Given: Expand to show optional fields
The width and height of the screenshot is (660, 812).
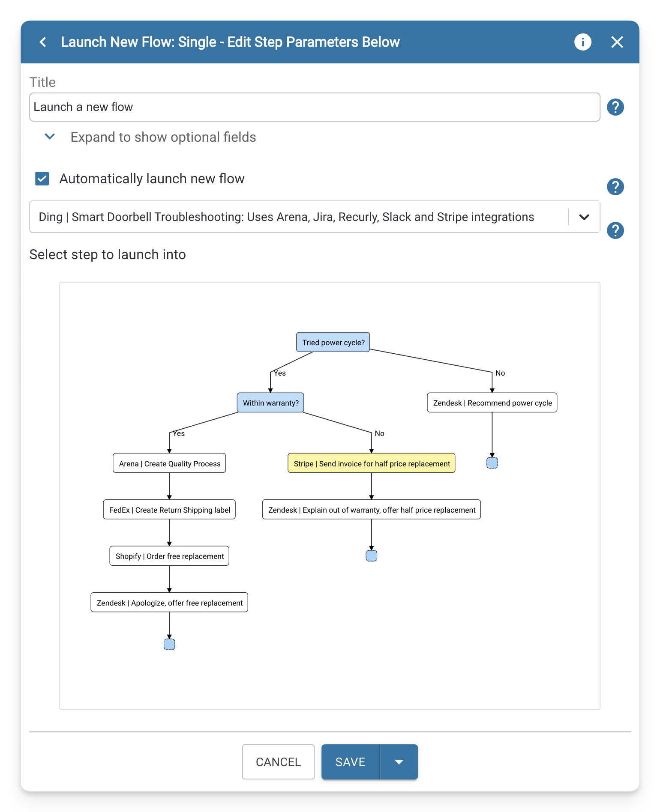Looking at the screenshot, I should [150, 137].
